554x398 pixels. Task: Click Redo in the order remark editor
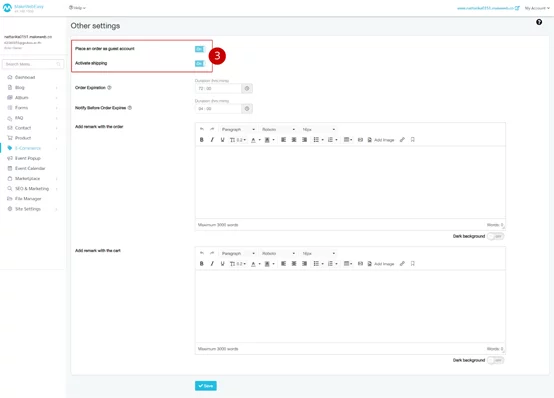212,129
